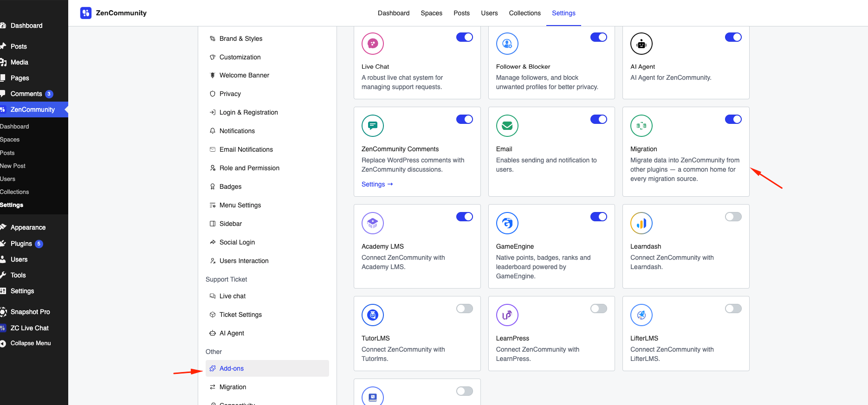Image resolution: width=868 pixels, height=405 pixels.
Task: Click the ZenCommunity Comments addon icon
Action: coord(373,126)
